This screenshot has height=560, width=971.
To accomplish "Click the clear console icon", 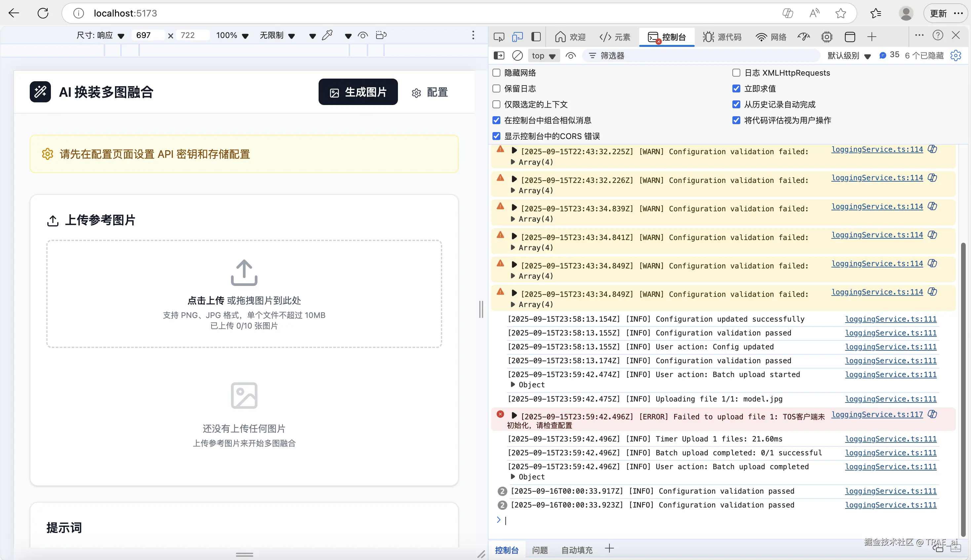I will click(517, 55).
